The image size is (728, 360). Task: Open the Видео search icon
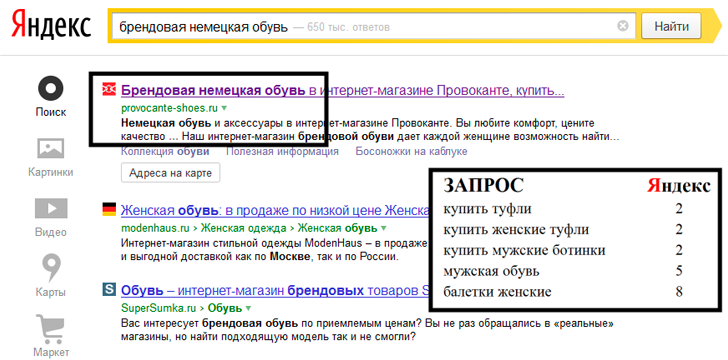[51, 208]
